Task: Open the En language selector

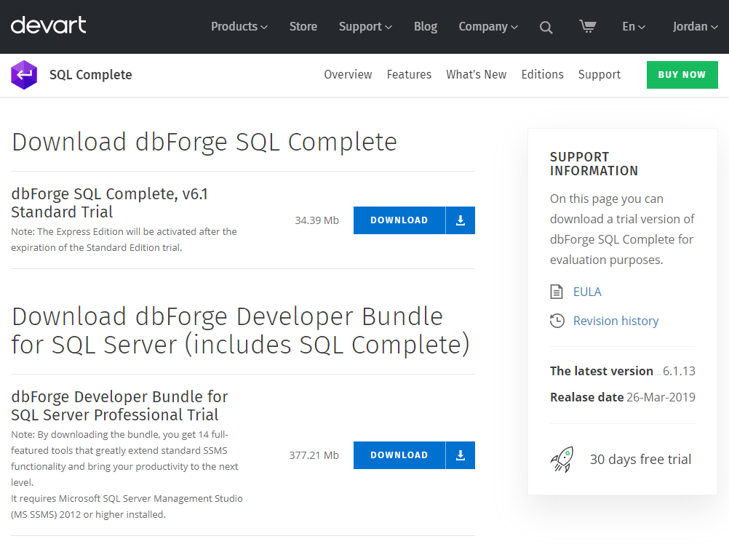Action: coord(634,26)
